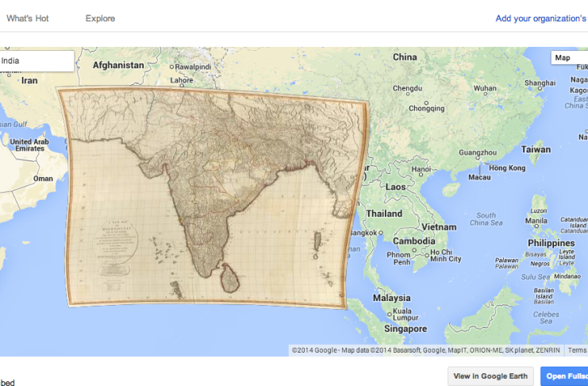Click the Vietnam country label
Screen dimensions: 588x386
[439, 227]
